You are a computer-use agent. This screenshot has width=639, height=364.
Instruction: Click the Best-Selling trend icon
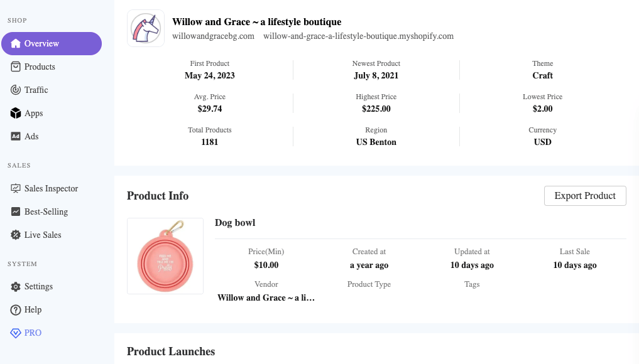click(x=16, y=211)
